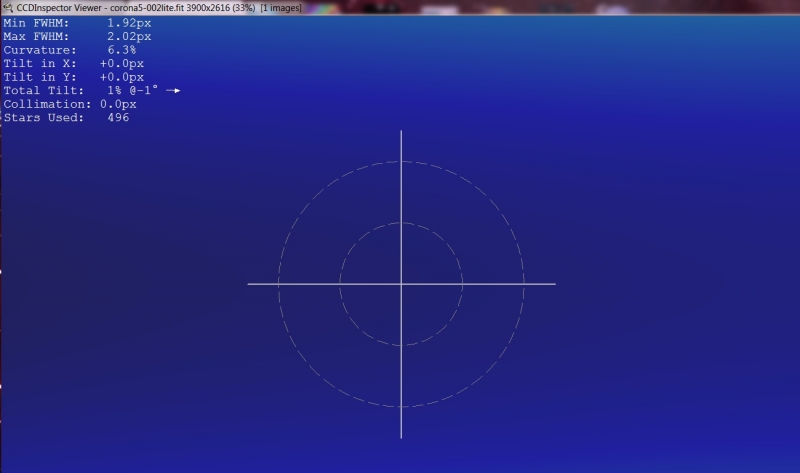Click the 33% zoom level in title bar
Image resolution: width=800 pixels, height=473 pixels.
click(x=244, y=7)
